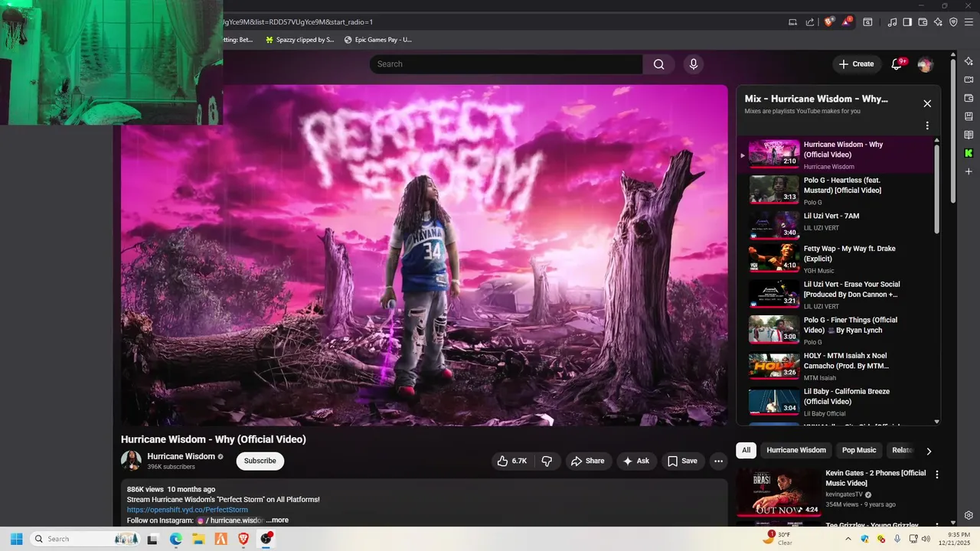Open the browser hamburger menu
The image size is (980, 551).
(969, 22)
